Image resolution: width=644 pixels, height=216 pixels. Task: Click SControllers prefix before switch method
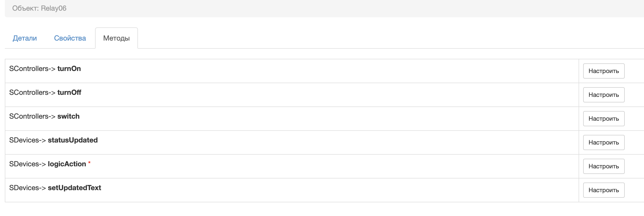click(x=29, y=116)
